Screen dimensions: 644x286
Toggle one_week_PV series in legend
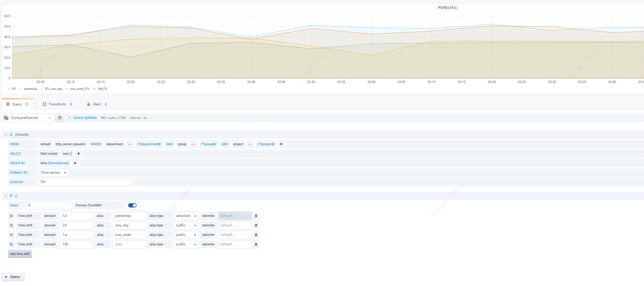(79, 89)
